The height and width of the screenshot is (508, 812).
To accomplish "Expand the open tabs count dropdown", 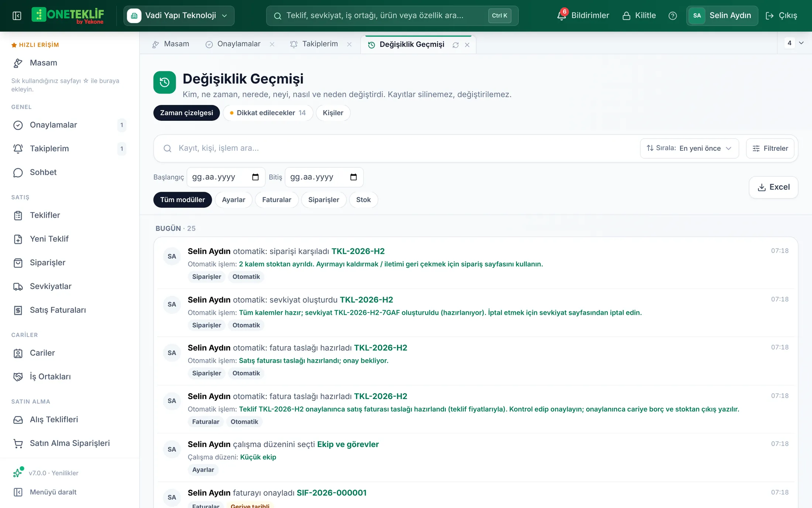I will pyautogui.click(x=795, y=43).
